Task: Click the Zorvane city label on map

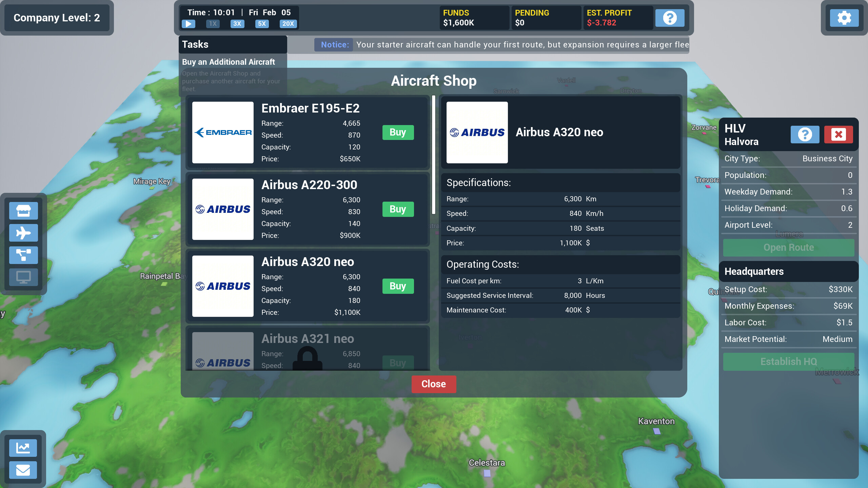Action: pyautogui.click(x=704, y=127)
